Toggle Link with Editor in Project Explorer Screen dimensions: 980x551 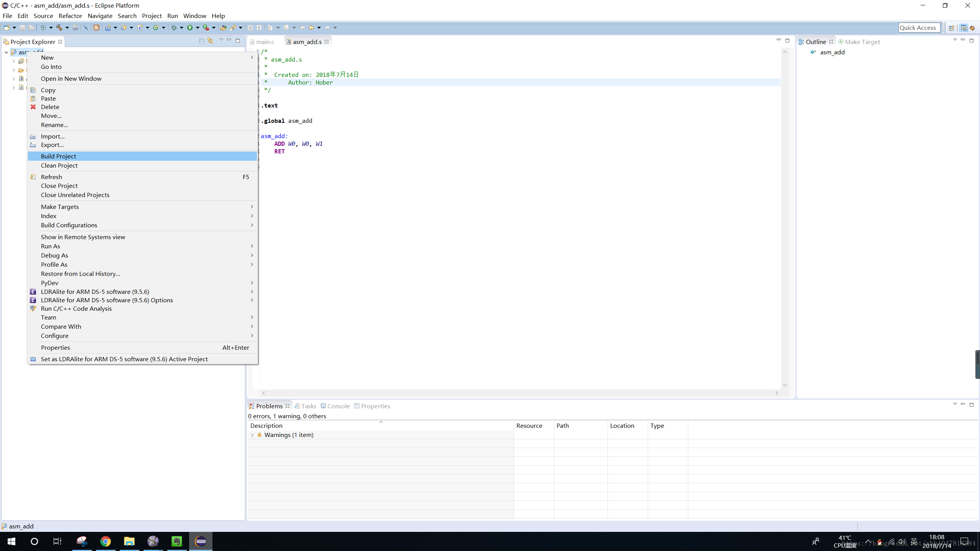click(210, 41)
